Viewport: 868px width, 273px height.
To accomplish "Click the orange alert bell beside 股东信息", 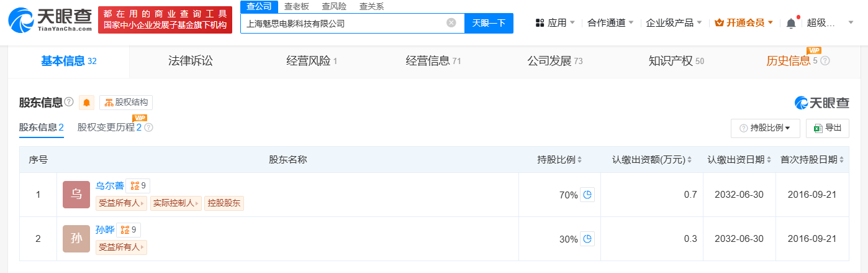I will coord(86,103).
